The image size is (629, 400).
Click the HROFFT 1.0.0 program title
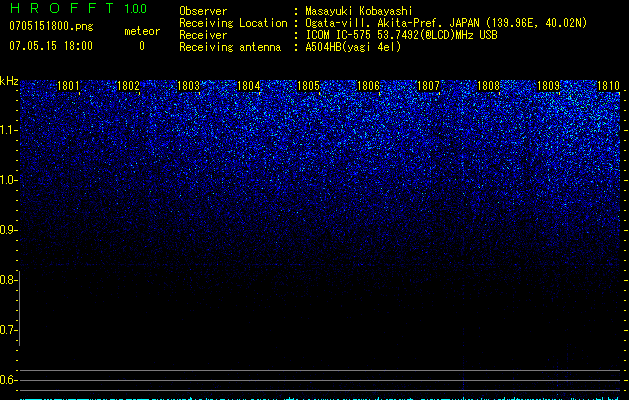(78, 8)
